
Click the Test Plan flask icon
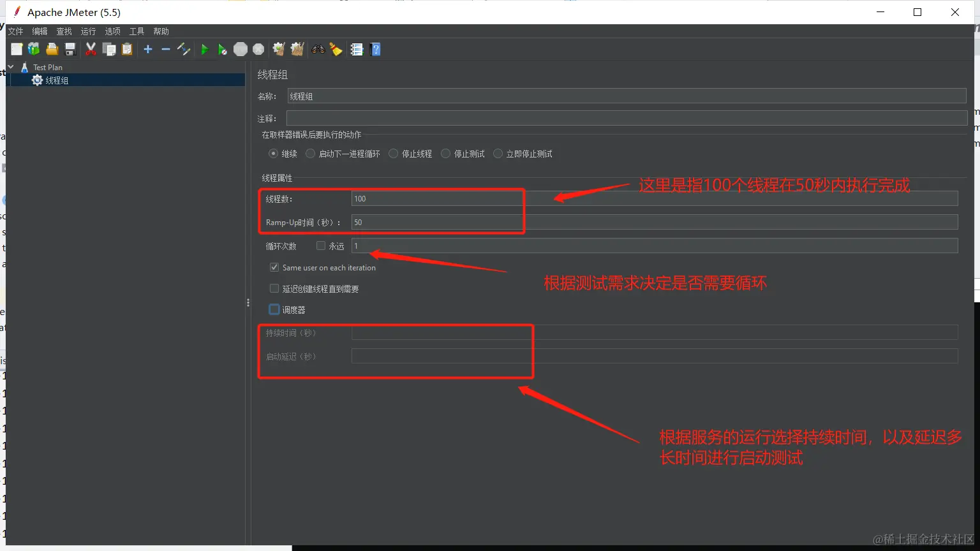pyautogui.click(x=25, y=67)
